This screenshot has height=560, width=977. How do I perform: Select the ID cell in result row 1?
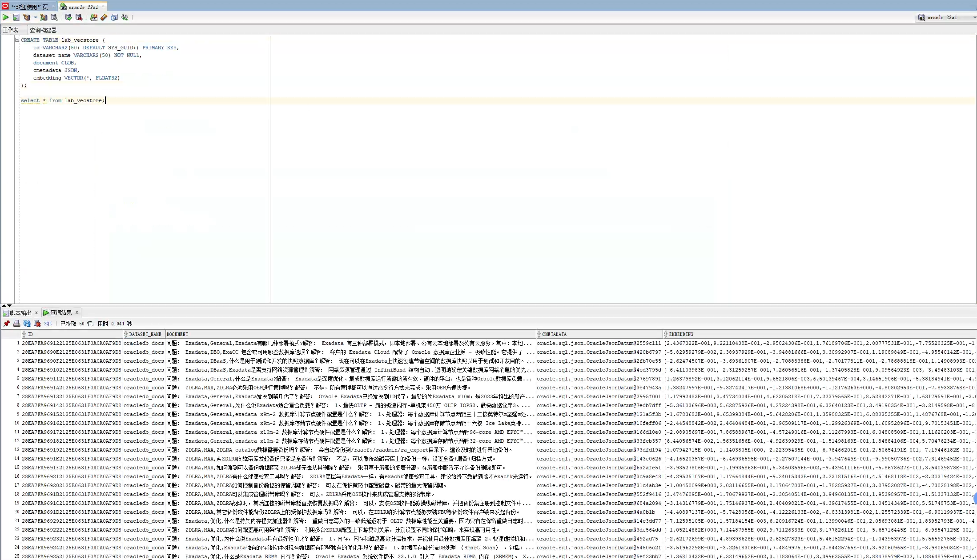[x=72, y=343]
